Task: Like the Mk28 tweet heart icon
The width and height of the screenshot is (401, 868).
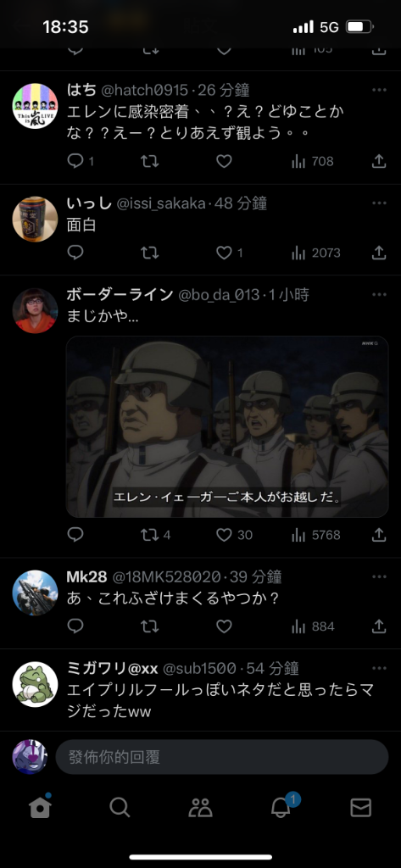Action: pyautogui.click(x=224, y=626)
